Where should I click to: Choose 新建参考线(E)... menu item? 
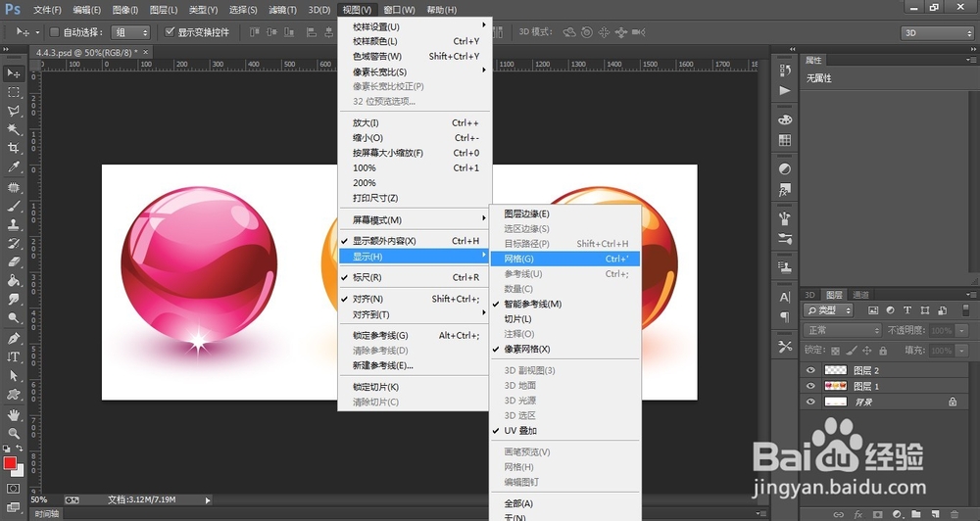tap(415, 365)
